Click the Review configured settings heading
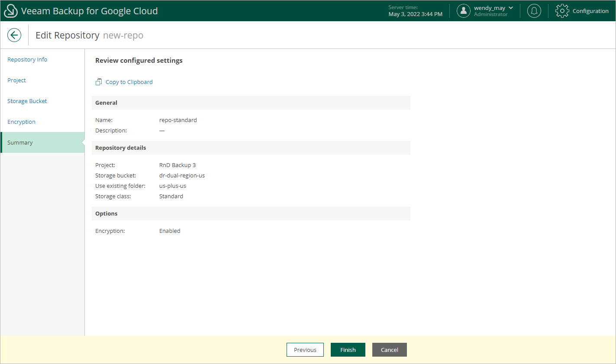Screen dimensions: 616x364 (139, 60)
